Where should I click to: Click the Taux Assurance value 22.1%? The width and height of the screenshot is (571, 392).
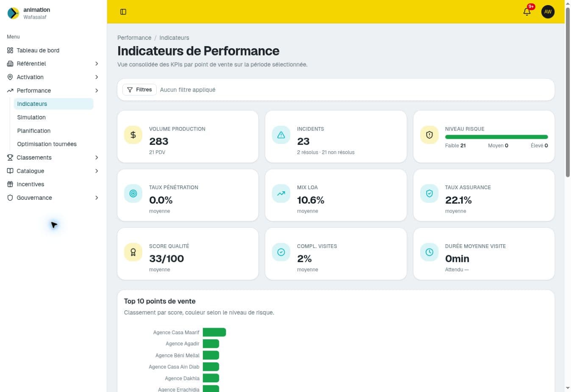(x=458, y=200)
